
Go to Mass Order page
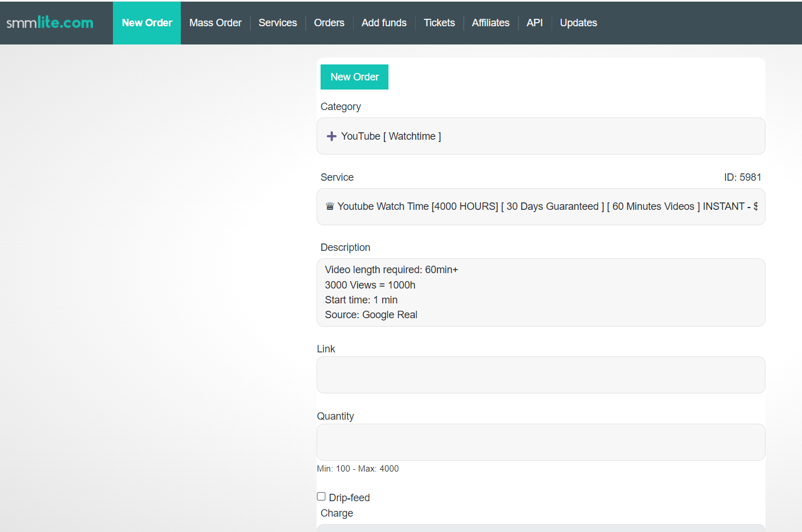tap(215, 23)
